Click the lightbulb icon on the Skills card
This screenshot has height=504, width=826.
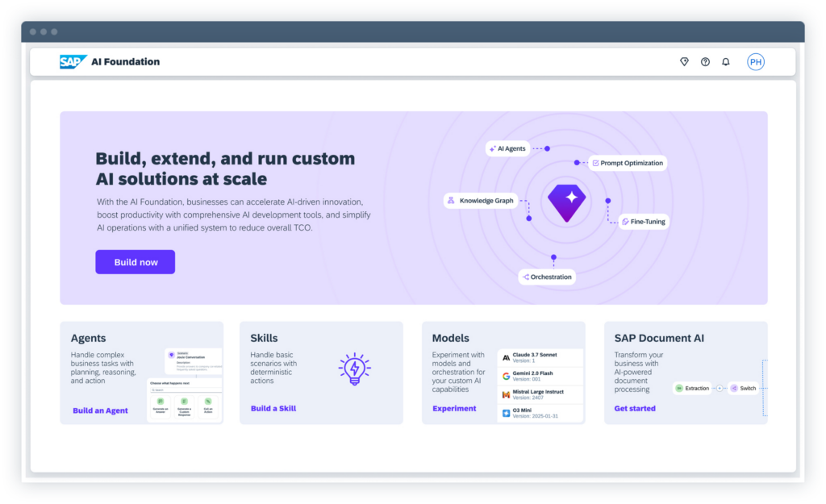click(355, 368)
